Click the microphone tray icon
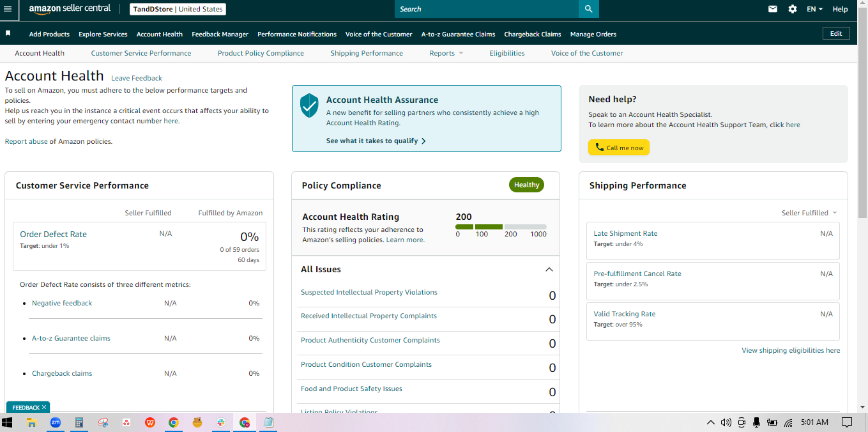The width and height of the screenshot is (868, 432). (756, 422)
